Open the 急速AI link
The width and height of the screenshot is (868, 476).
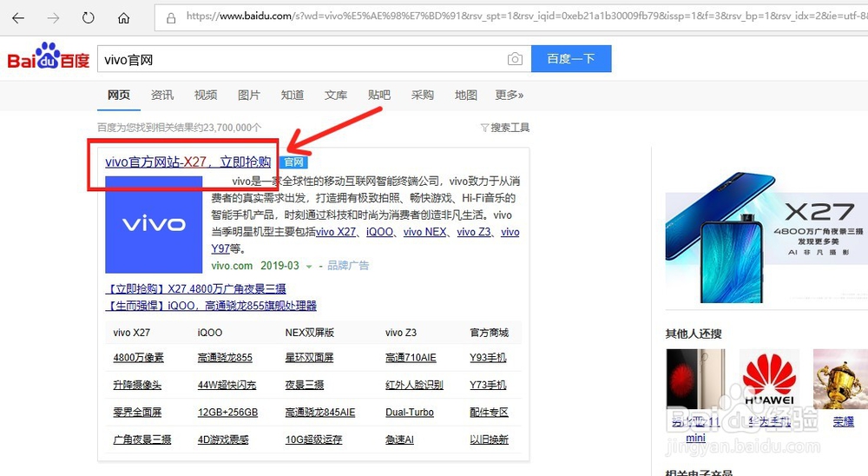click(399, 440)
